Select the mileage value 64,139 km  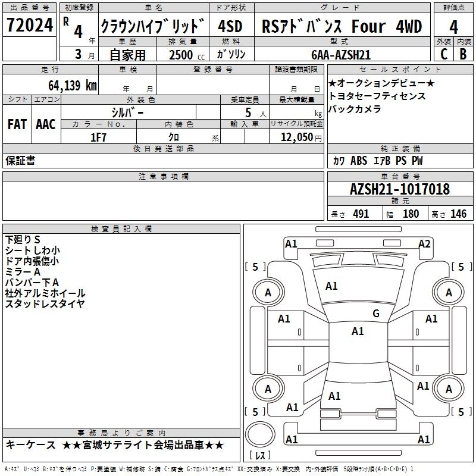[64, 85]
